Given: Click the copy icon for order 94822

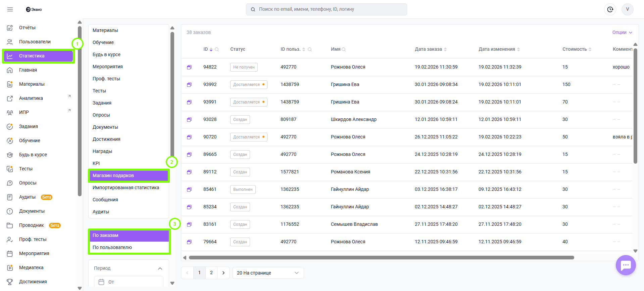Looking at the screenshot, I should [189, 67].
